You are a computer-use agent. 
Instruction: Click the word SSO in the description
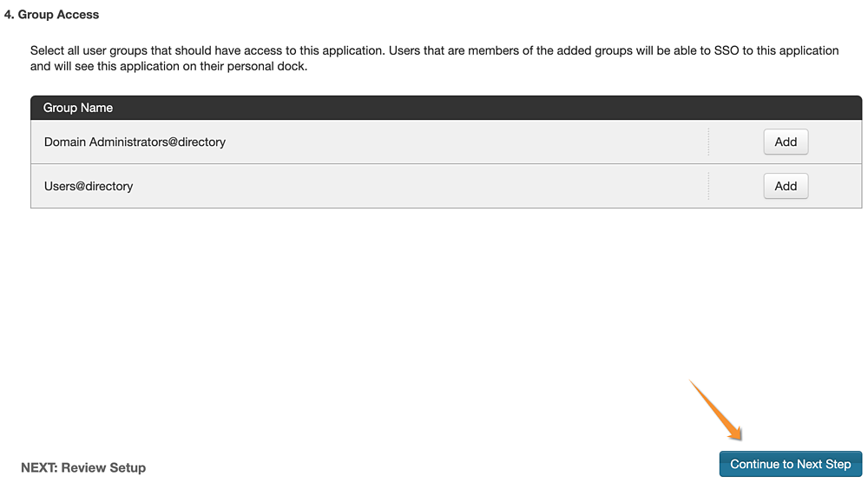pyautogui.click(x=727, y=50)
